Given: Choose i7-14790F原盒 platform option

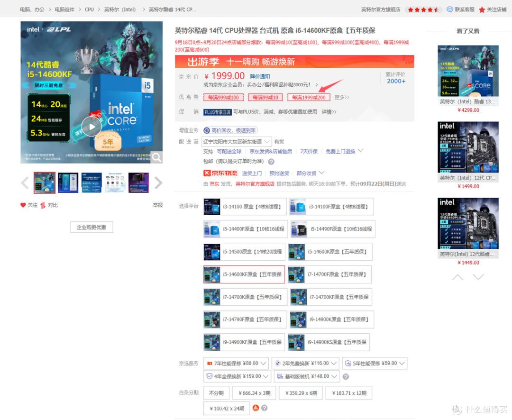Looking at the screenshot, I should click(245, 320).
